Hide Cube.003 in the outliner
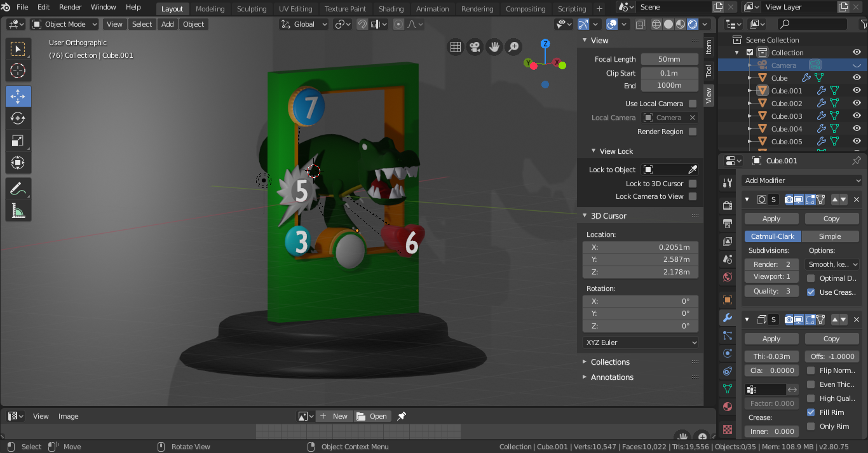The height and width of the screenshot is (453, 868). (857, 116)
